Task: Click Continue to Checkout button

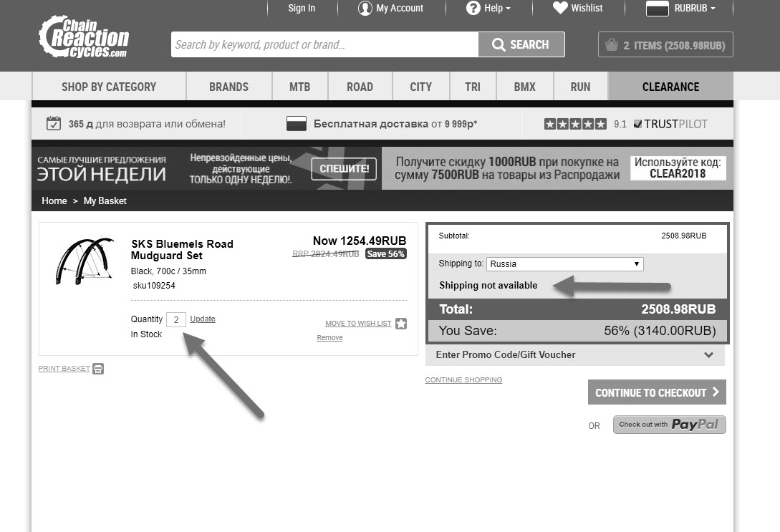Action: point(657,392)
